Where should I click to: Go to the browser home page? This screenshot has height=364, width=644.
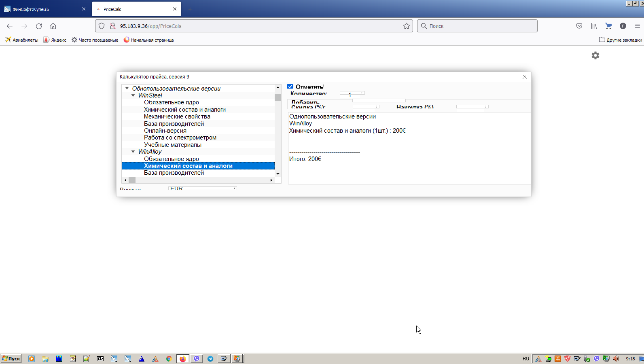(53, 26)
